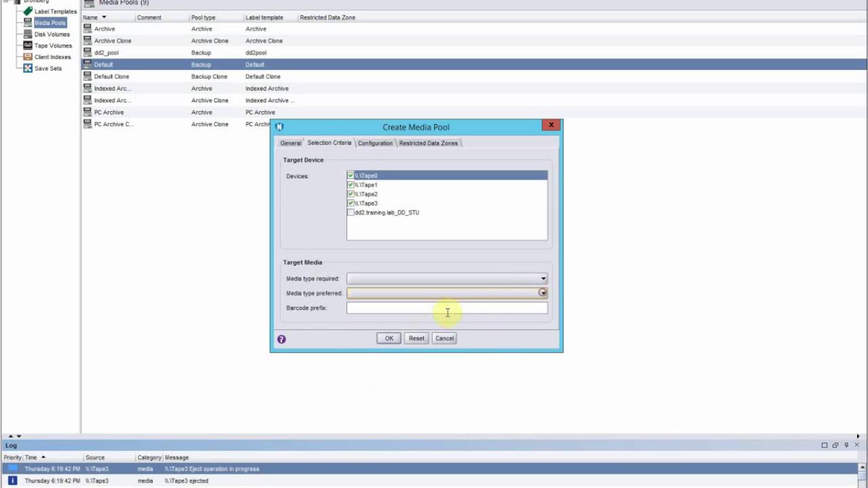Collapse the bromberg server tree node

click(7, 1)
